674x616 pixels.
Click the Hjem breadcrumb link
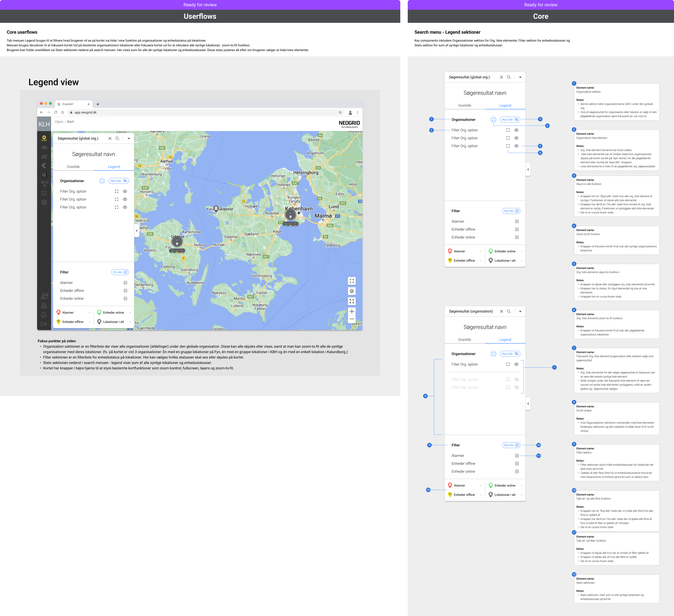(59, 122)
